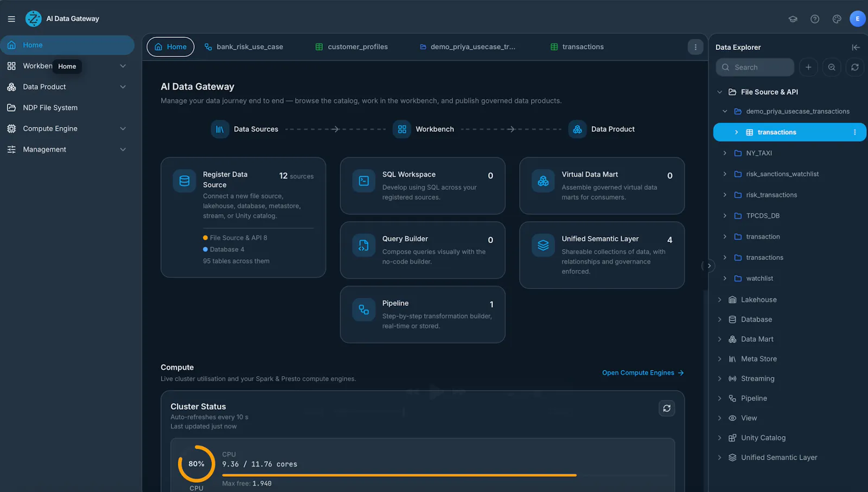Image resolution: width=868 pixels, height=492 pixels.
Task: Select the Meta Store node
Action: [x=759, y=359]
